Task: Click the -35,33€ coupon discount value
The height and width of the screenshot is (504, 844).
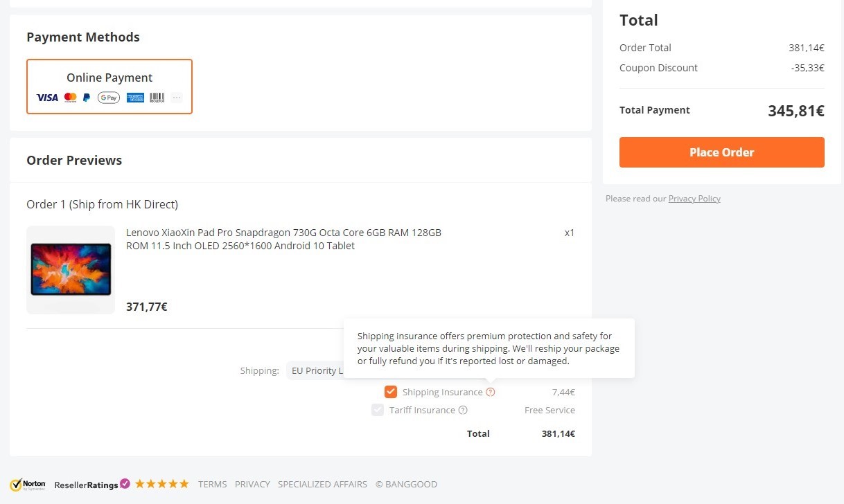Action: [807, 68]
